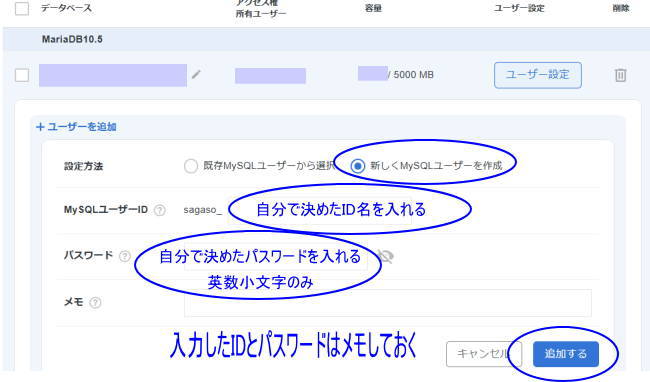The width and height of the screenshot is (650, 382).
Task: Click the メモ input field
Action: (388, 303)
